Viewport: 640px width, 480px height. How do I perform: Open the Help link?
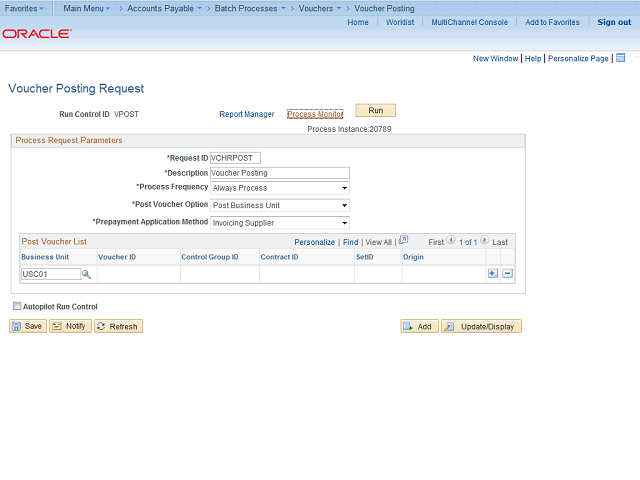[x=533, y=58]
